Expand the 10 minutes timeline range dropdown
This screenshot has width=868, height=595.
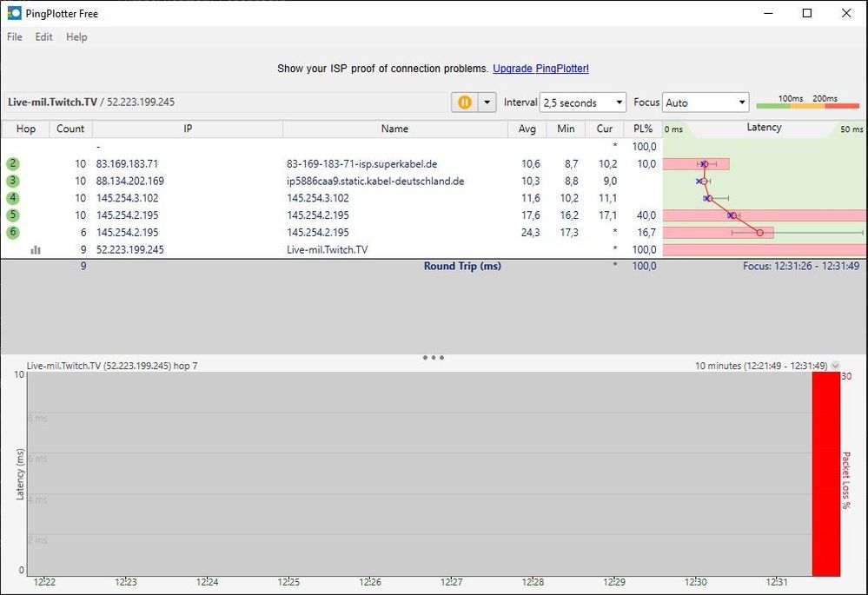(835, 366)
